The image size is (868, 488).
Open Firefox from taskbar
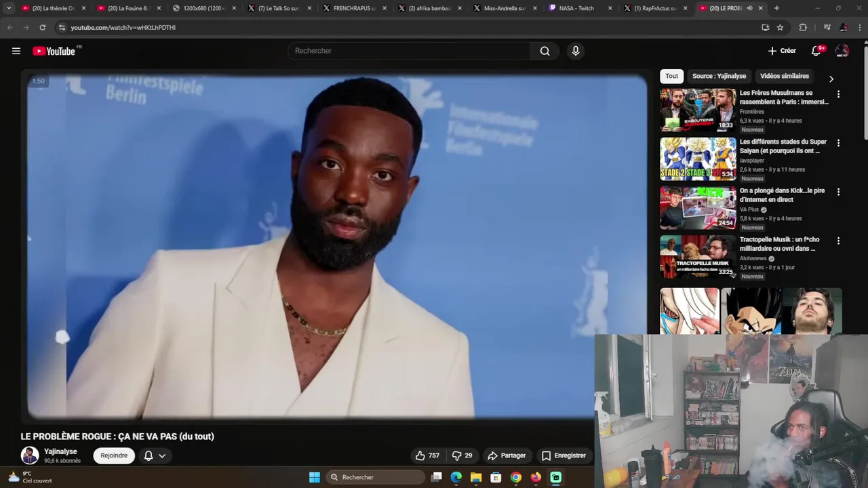tap(536, 477)
